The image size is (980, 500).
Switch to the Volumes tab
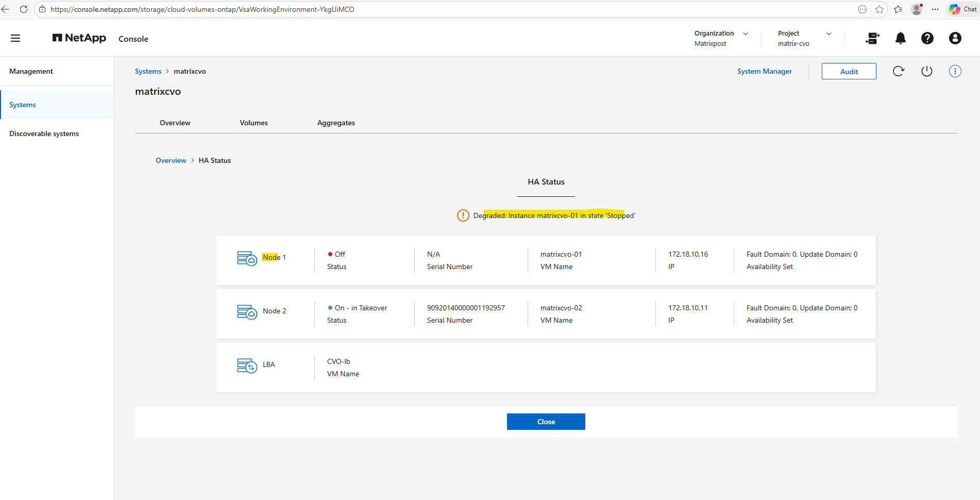click(x=254, y=123)
